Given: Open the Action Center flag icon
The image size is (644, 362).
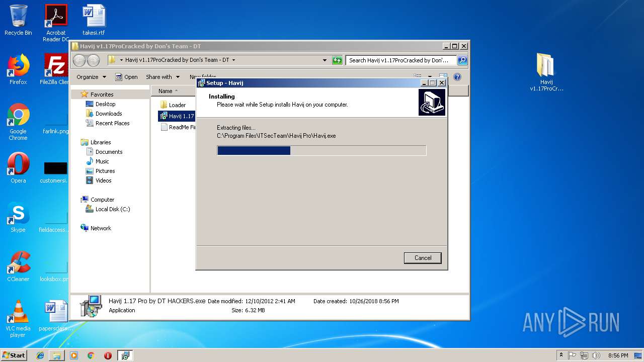Looking at the screenshot, I should [x=572, y=355].
